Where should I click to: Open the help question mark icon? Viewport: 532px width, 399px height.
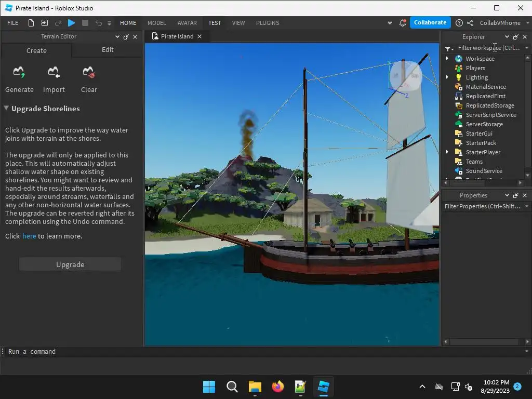coord(459,23)
